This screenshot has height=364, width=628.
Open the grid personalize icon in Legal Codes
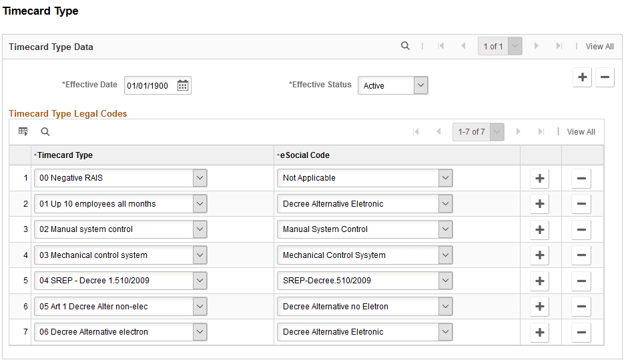tap(23, 131)
